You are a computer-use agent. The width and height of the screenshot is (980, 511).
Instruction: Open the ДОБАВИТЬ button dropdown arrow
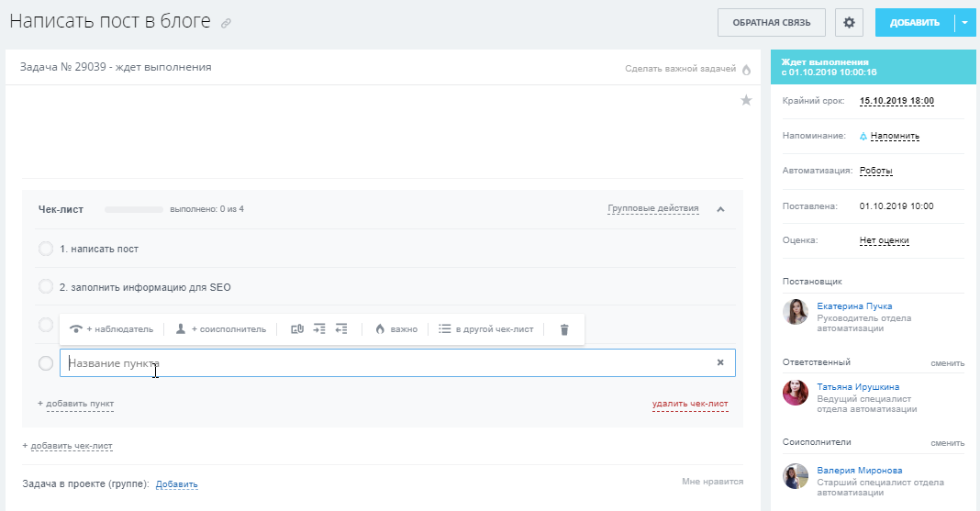[x=965, y=23]
